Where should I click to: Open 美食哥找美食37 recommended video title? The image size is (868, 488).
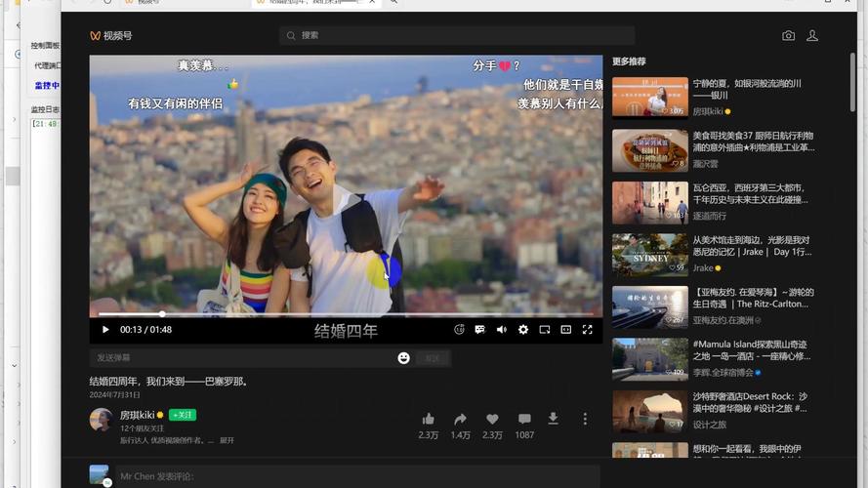pos(754,142)
